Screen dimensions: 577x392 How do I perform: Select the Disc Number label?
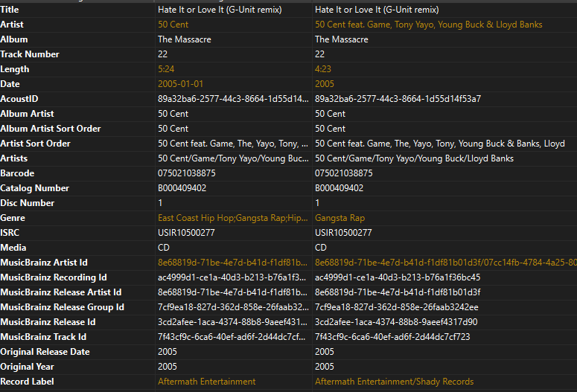pyautogui.click(x=28, y=203)
